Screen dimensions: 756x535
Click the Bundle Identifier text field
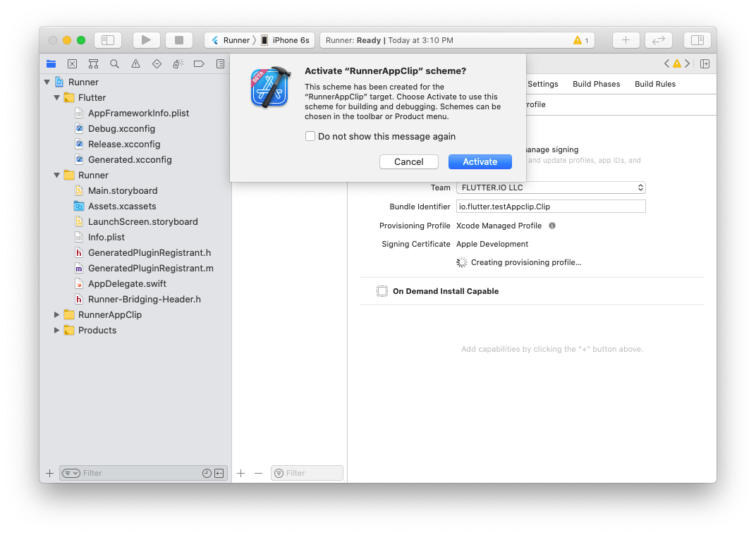click(550, 206)
